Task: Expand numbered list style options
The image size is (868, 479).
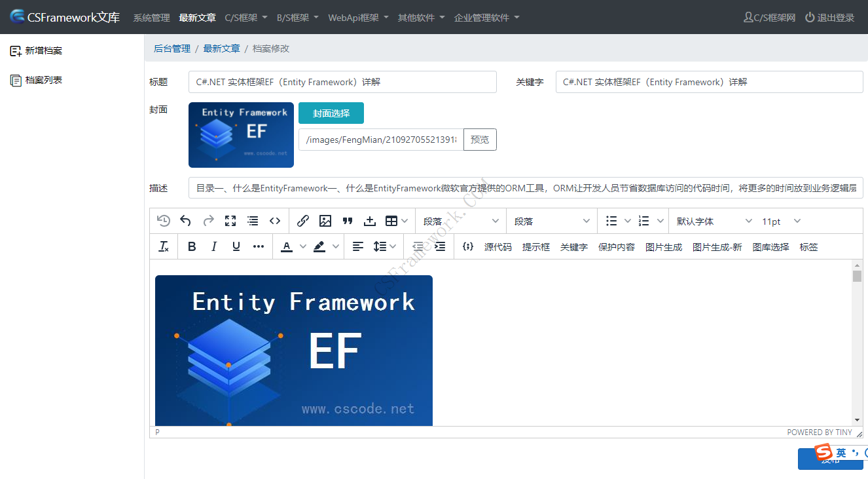Action: [660, 221]
